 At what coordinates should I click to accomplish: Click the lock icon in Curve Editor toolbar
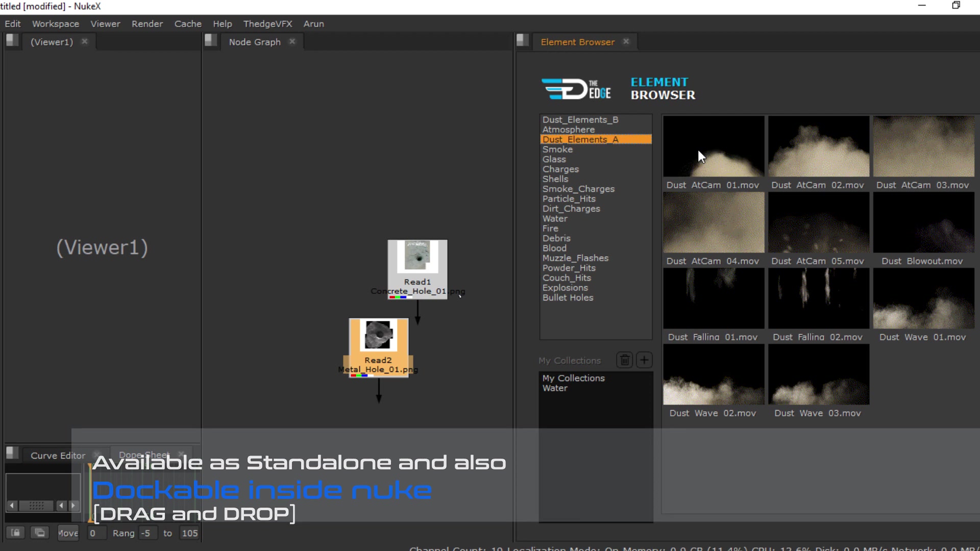(16, 533)
